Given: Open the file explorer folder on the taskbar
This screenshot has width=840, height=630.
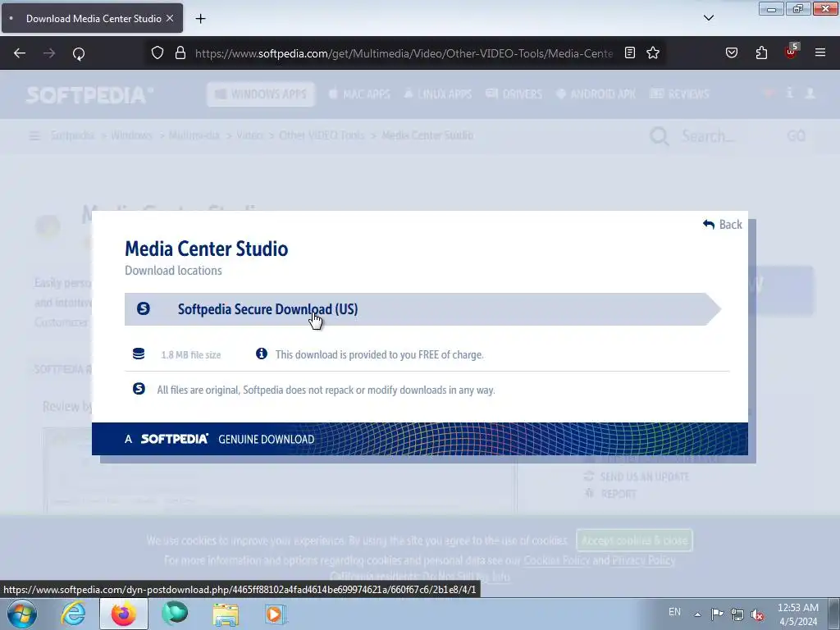Looking at the screenshot, I should click(226, 614).
